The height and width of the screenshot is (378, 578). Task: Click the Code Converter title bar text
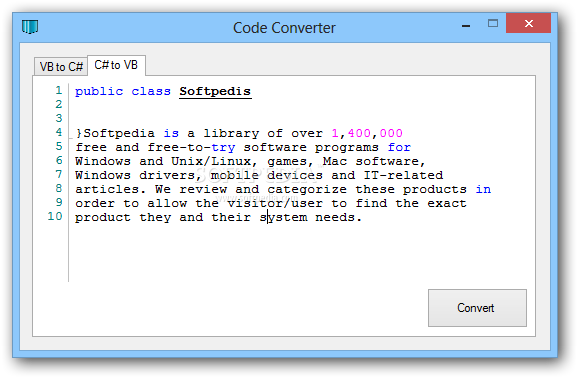coord(284,28)
